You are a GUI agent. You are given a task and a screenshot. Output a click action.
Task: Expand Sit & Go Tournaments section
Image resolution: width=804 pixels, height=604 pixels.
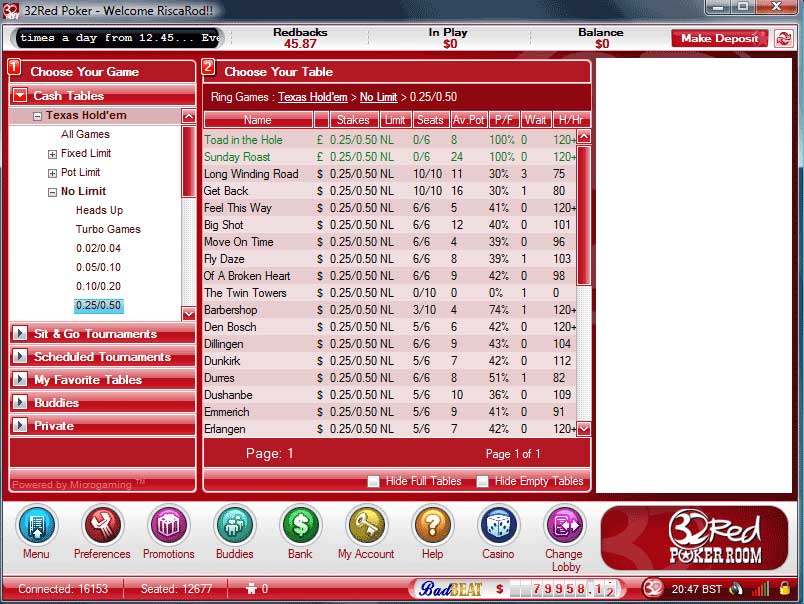click(x=20, y=333)
